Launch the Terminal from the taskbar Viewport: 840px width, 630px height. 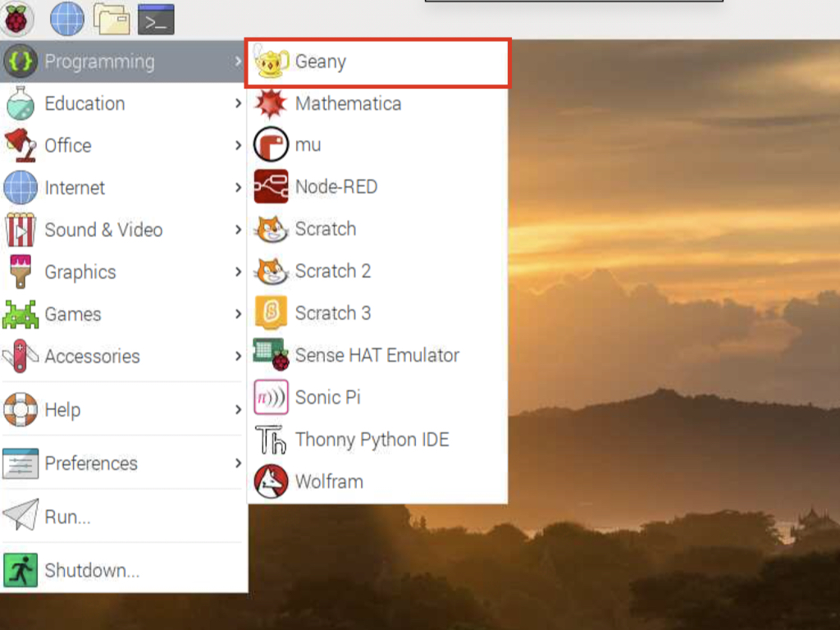(x=156, y=20)
